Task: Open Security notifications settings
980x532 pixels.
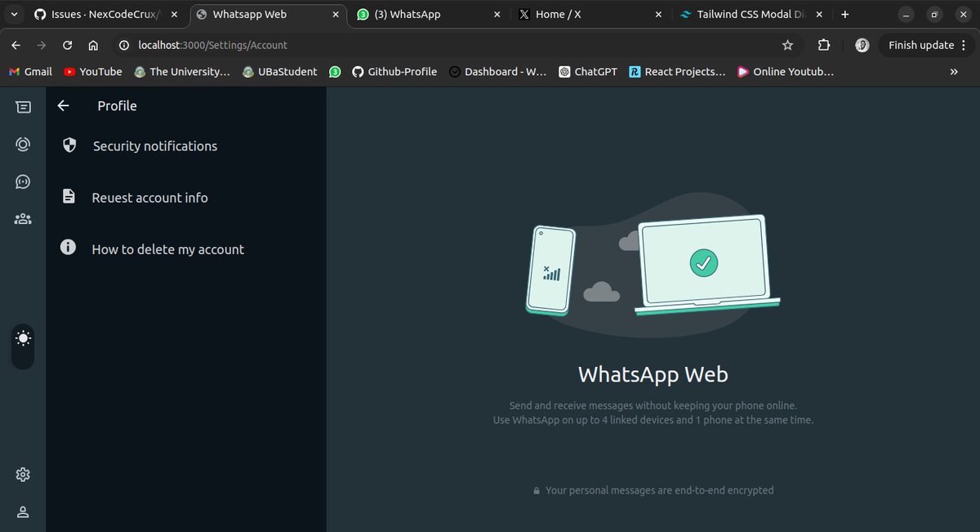Action: (x=154, y=145)
